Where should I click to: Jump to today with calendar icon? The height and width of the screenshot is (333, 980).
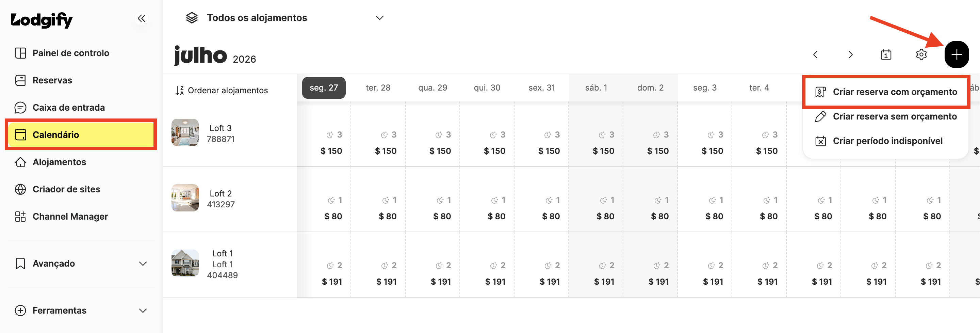(x=886, y=54)
